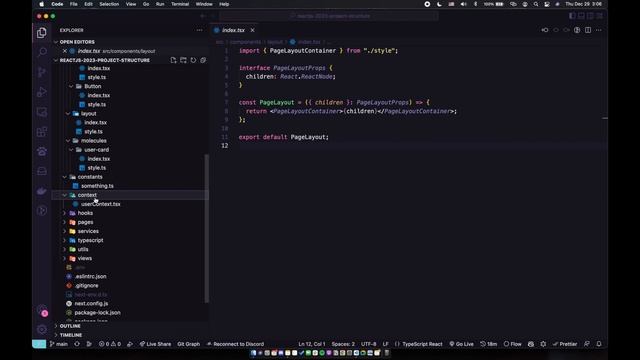This screenshot has height=360, width=640.
Task: Open Explorer views and more actions menu
Action: coord(199,30)
